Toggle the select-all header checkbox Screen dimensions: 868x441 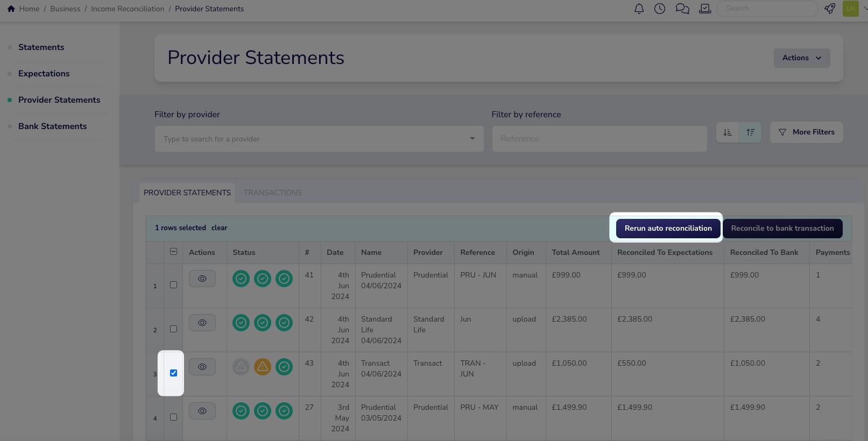pos(173,252)
